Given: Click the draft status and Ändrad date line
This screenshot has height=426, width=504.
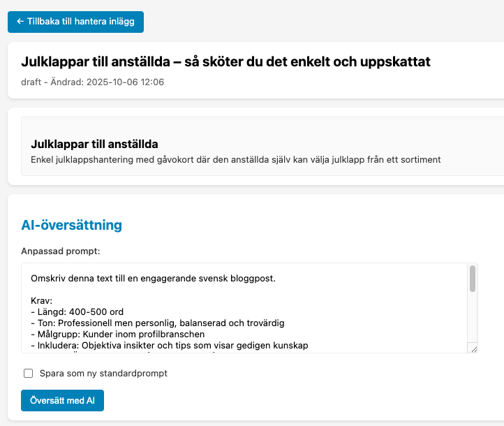Looking at the screenshot, I should click(x=93, y=82).
